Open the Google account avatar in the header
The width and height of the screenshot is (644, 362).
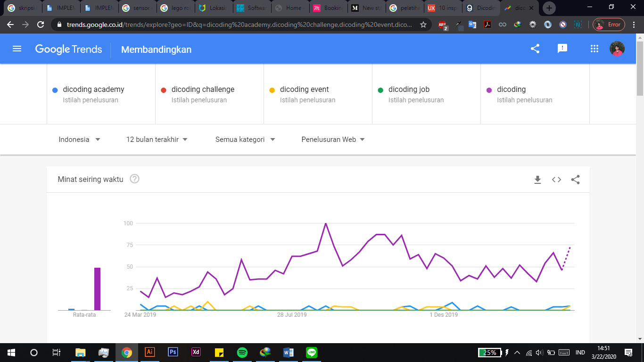tap(617, 49)
